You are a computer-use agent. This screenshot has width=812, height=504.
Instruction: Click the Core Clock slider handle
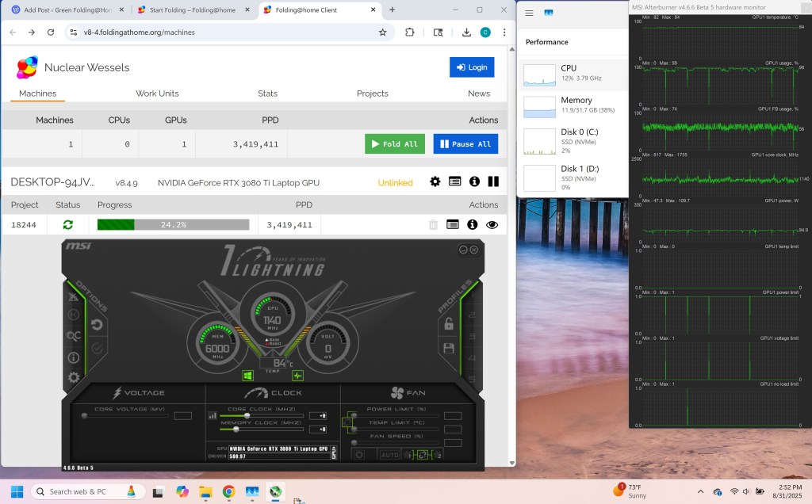[247, 415]
